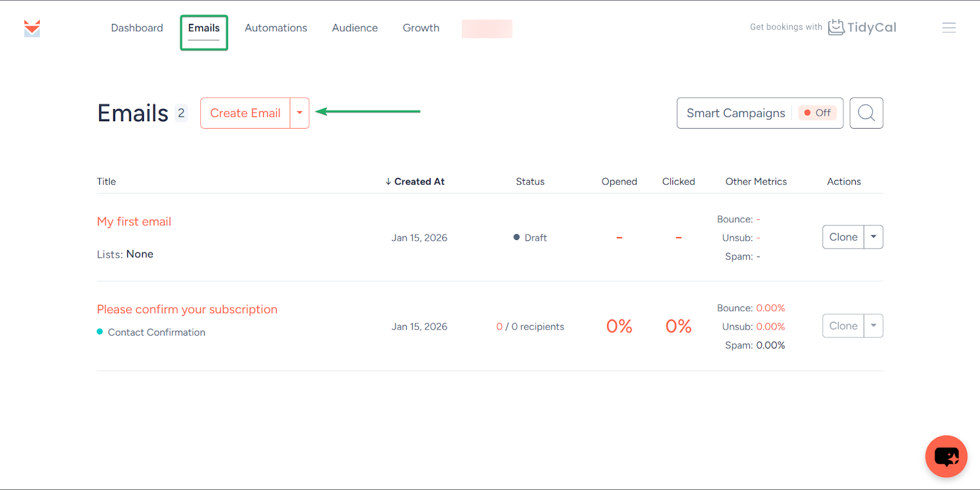Click the Title column header
The height and width of the screenshot is (490, 980).
pyautogui.click(x=106, y=181)
